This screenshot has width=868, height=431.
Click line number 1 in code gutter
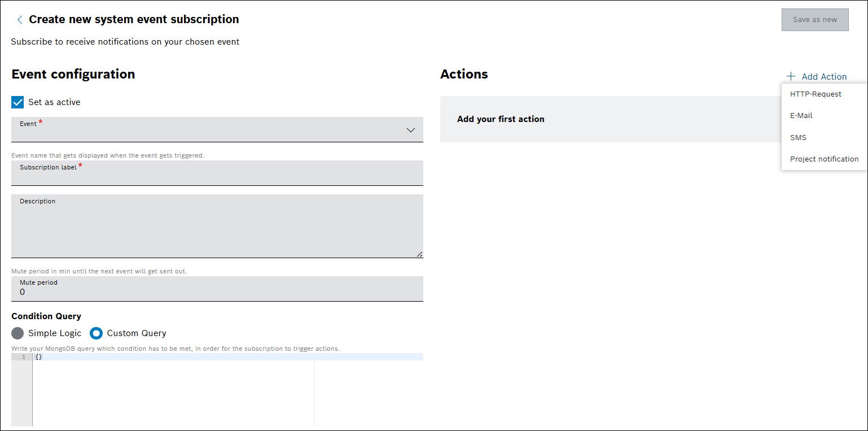24,357
